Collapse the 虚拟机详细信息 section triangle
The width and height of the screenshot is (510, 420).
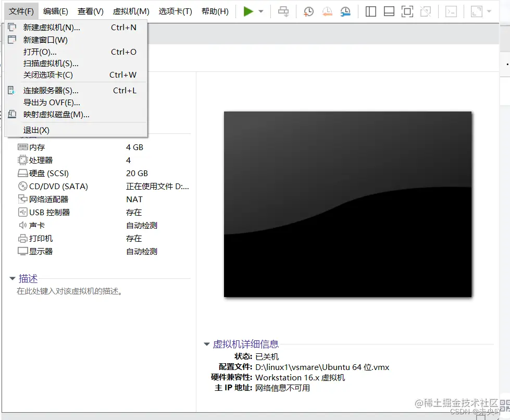coord(206,344)
